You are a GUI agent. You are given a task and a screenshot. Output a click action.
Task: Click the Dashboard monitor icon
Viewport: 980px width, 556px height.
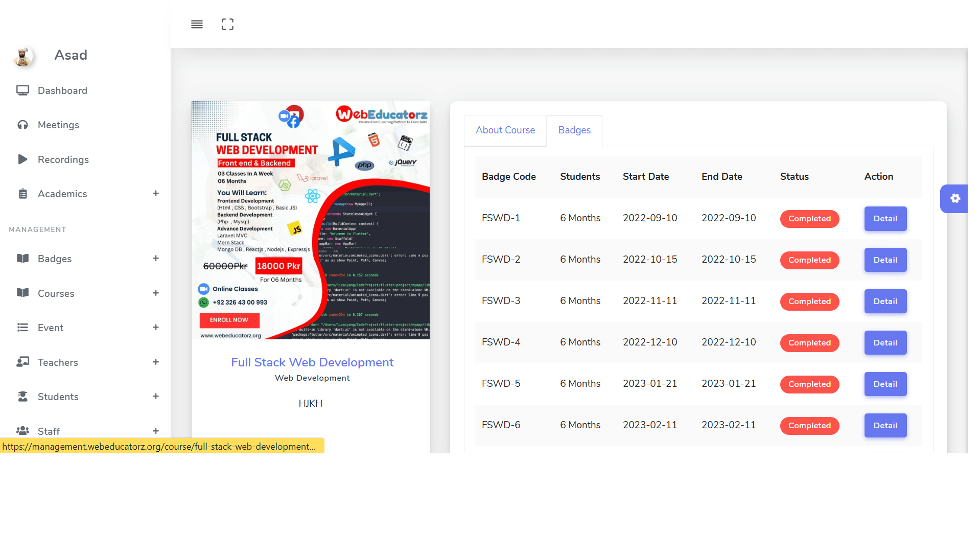pyautogui.click(x=22, y=90)
